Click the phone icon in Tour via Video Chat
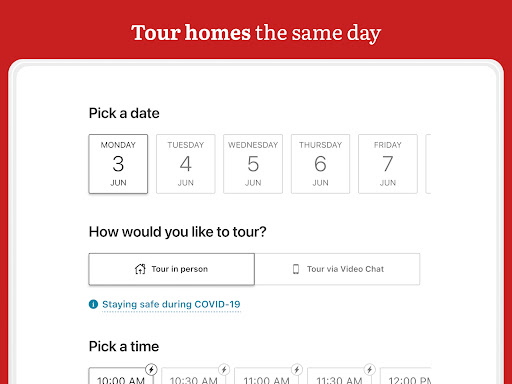The image size is (512, 384). [x=296, y=269]
